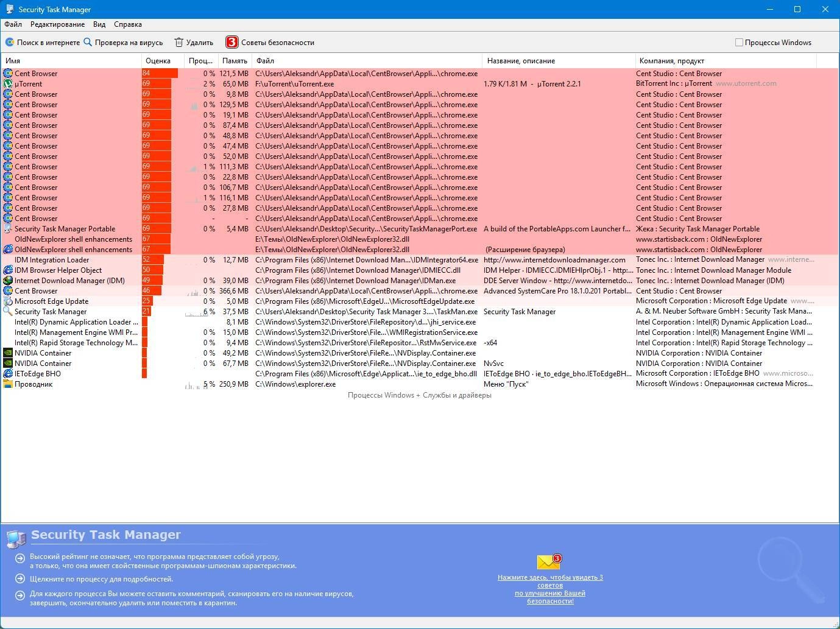The width and height of the screenshot is (840, 629).
Task: Click the Cent Browser icon using 366,6 MB
Action: pyautogui.click(x=8, y=291)
